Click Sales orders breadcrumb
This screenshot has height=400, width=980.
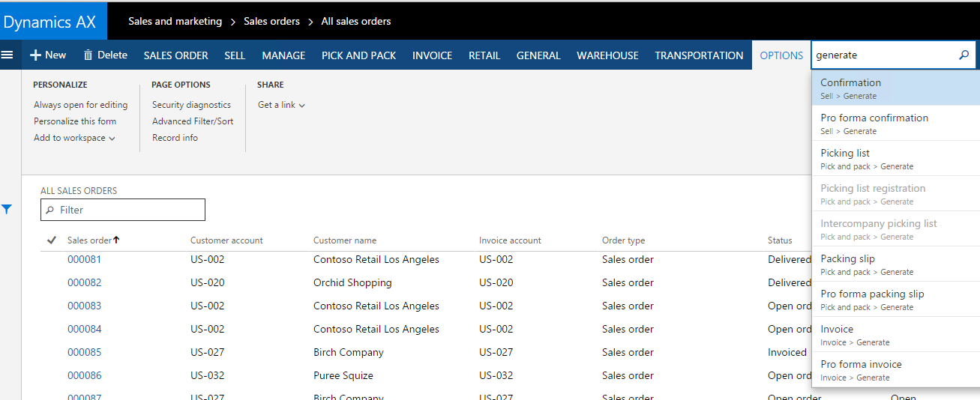click(271, 21)
